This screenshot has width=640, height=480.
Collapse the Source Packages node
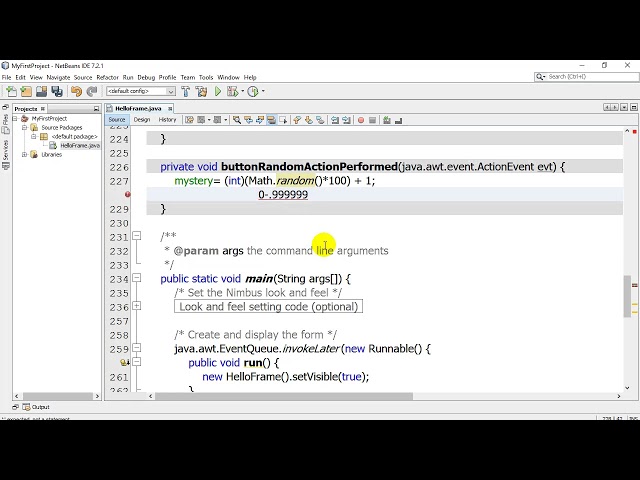click(x=24, y=127)
